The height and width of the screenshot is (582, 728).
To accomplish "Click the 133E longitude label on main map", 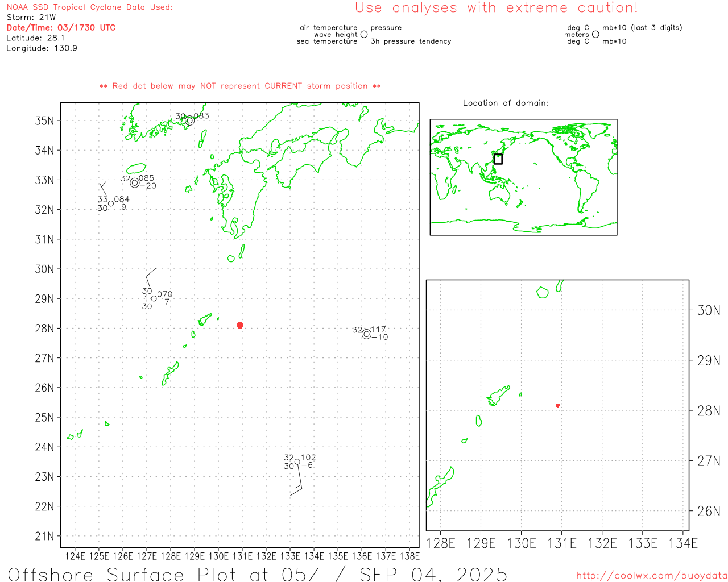I will (x=290, y=556).
